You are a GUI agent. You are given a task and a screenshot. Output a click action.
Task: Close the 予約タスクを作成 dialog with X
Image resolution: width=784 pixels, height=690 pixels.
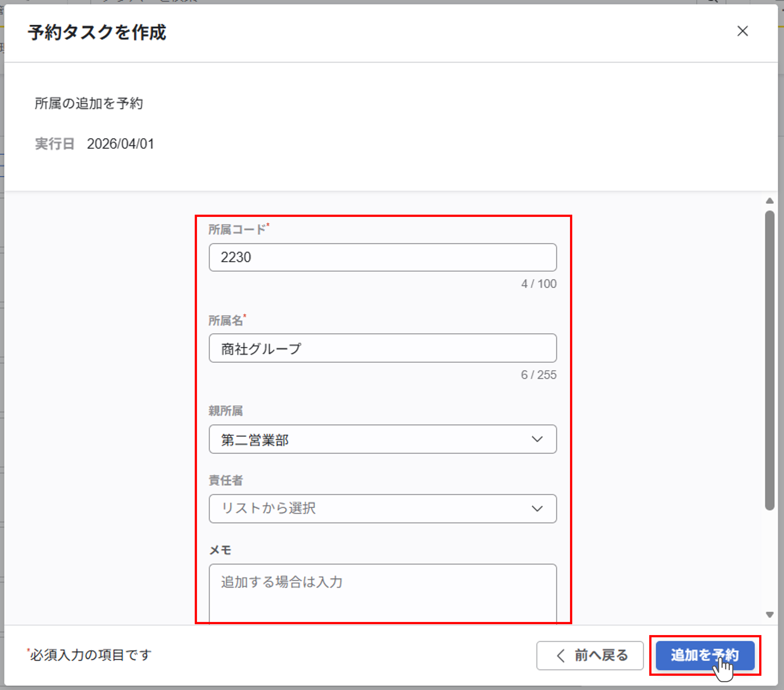click(742, 31)
